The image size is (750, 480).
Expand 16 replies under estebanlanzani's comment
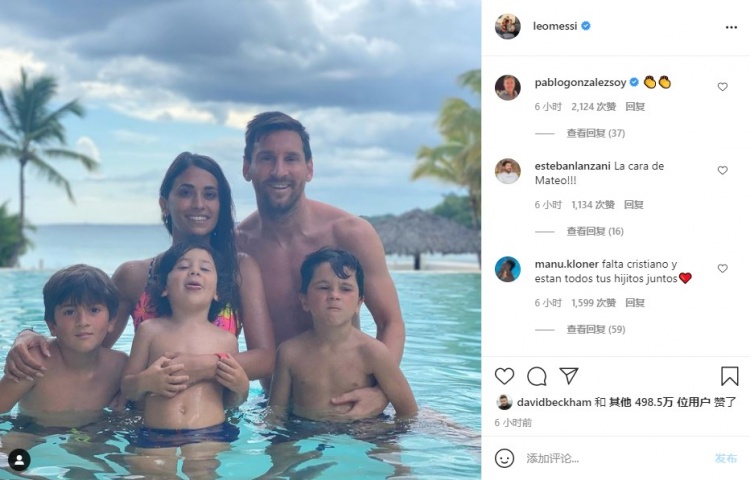pos(595,231)
